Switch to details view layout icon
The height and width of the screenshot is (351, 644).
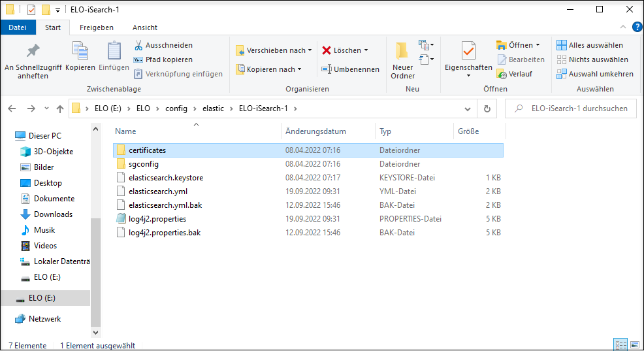[x=620, y=344]
